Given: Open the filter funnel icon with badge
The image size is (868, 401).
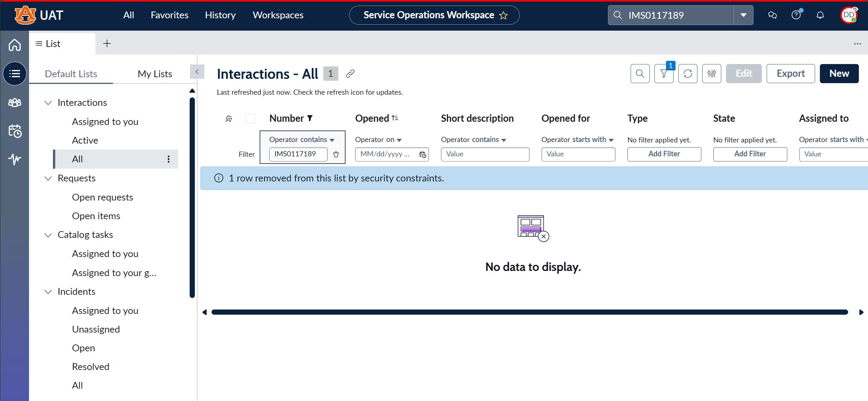Looking at the screenshot, I should point(664,74).
